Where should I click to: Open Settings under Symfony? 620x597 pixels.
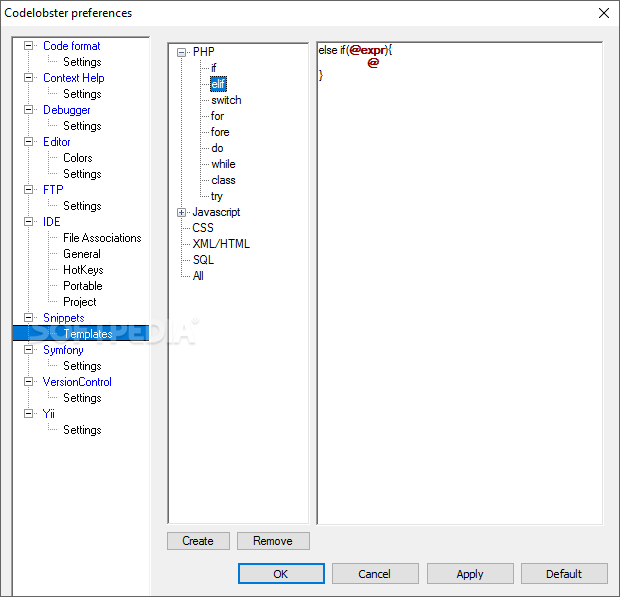click(x=82, y=366)
